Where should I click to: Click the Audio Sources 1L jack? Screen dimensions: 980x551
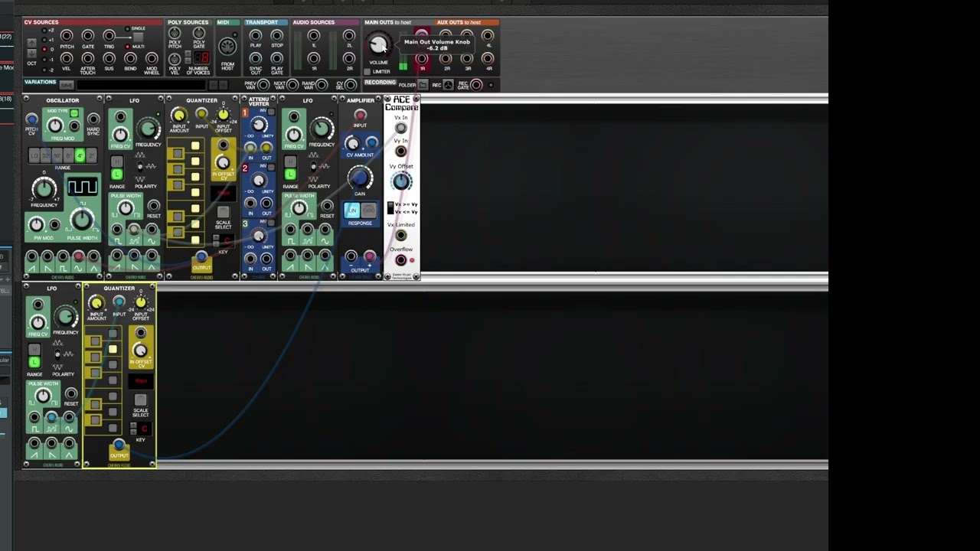313,36
